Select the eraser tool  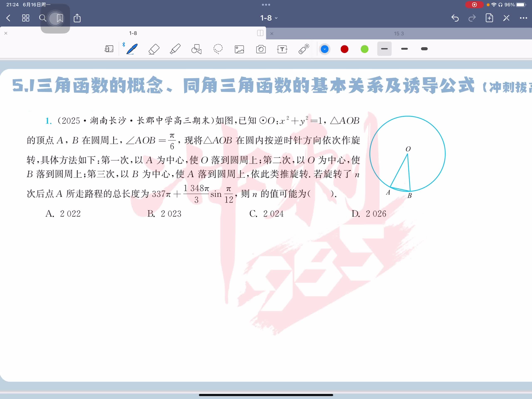point(154,49)
